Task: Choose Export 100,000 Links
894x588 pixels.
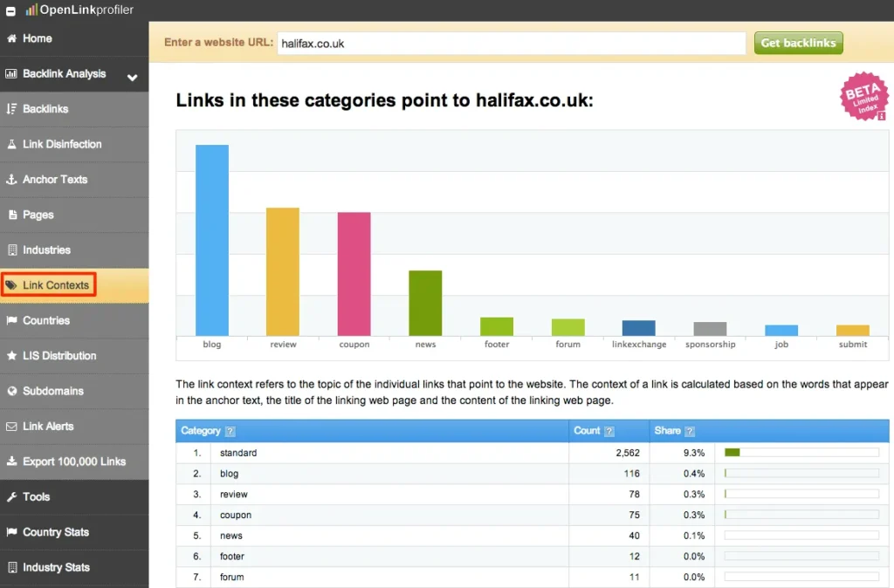Action: 74,462
